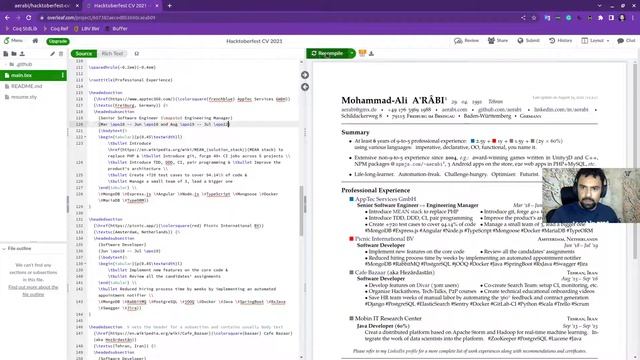Open README.md in the file tree
Screen dimensions: 640x360
pyautogui.click(x=27, y=86)
